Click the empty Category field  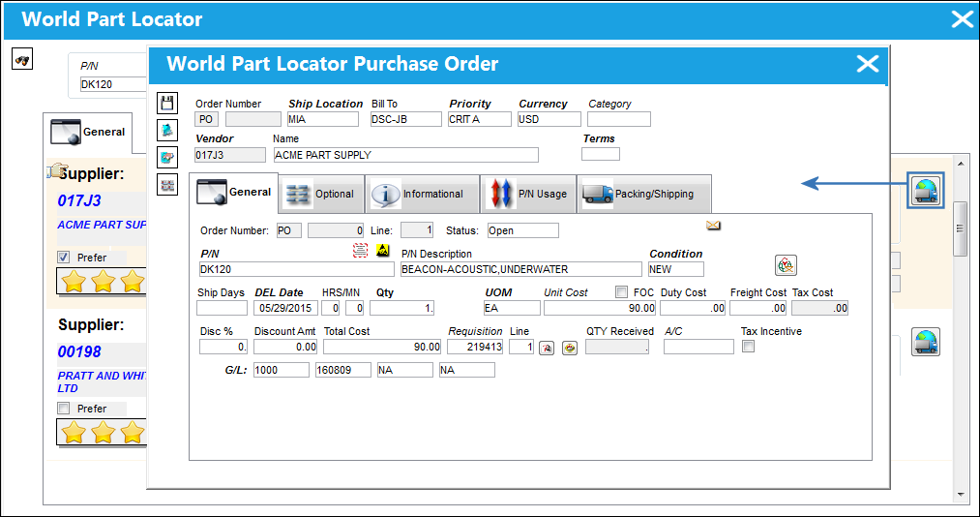(x=619, y=119)
